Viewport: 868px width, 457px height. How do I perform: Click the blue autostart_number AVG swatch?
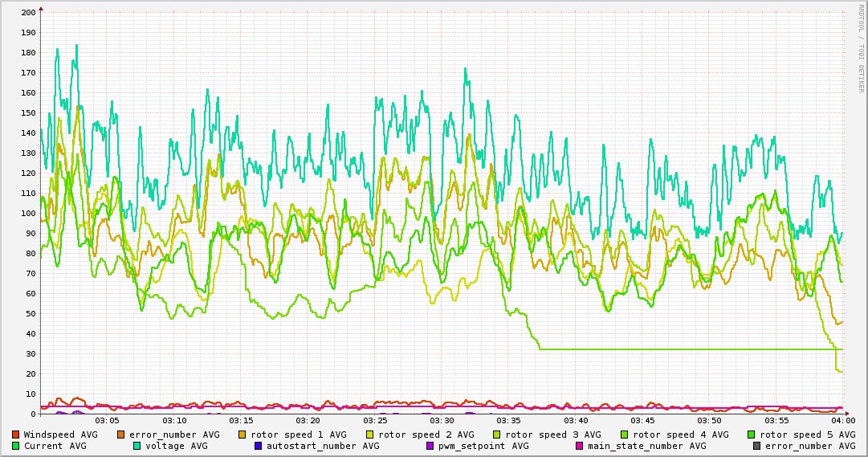pos(258,446)
